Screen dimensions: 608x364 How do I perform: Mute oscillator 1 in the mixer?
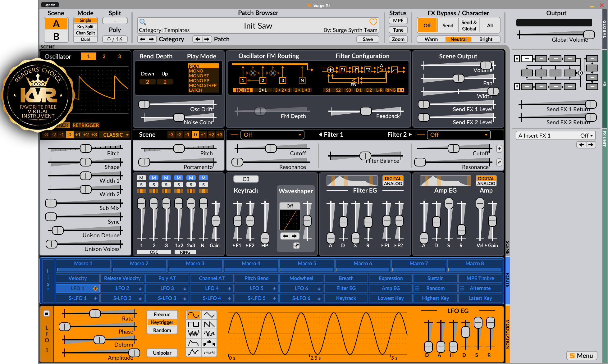click(x=141, y=178)
